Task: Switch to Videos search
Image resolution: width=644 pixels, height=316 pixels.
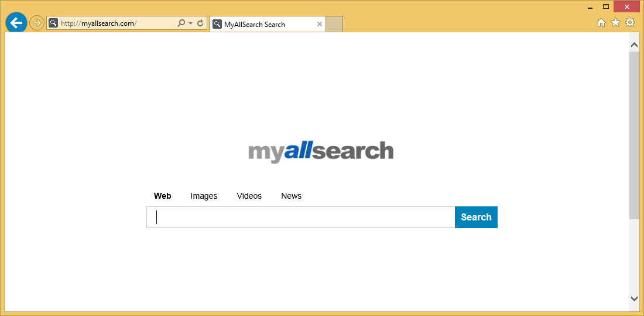Action: [249, 196]
